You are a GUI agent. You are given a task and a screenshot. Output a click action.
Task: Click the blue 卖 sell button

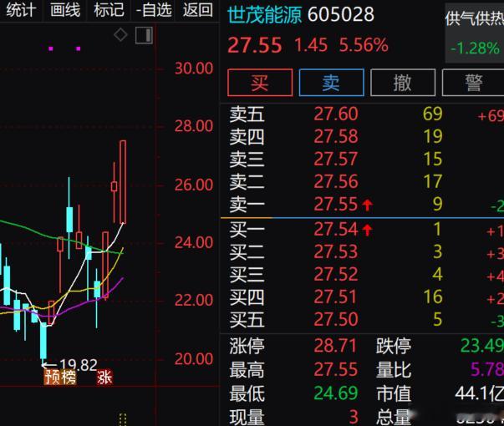point(331,82)
